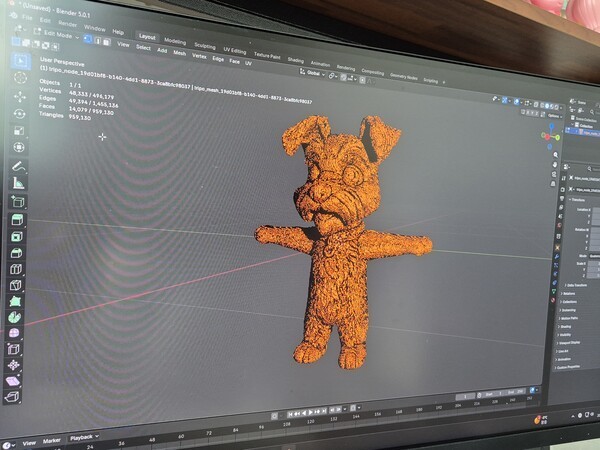600x450 pixels.
Task: Select the Select Box tool
Action: point(19,62)
